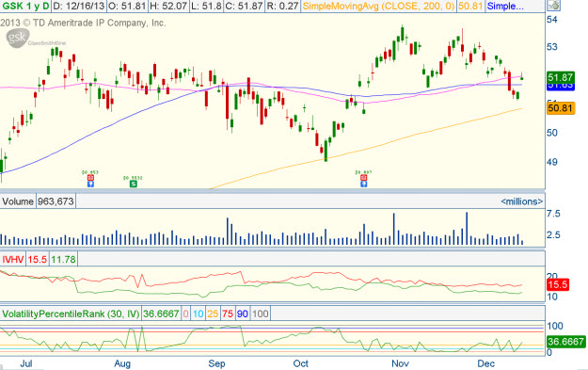
Task: Click the open price O: 51.81
Action: pos(127,6)
